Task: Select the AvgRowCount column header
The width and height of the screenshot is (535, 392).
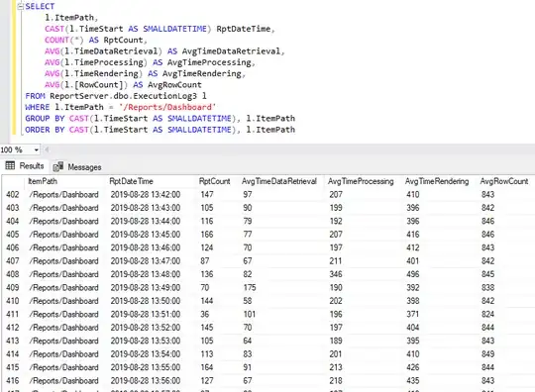Action: coord(504,181)
